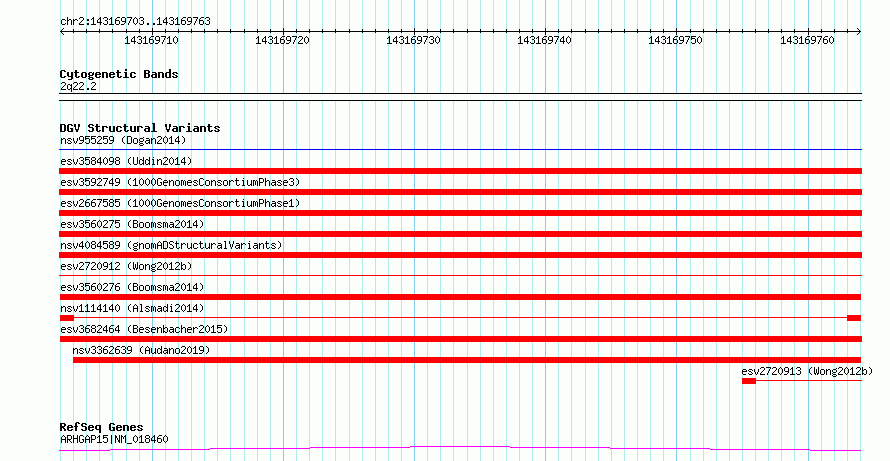
Task: Click left red block of nsv1114140
Action: [x=67, y=318]
